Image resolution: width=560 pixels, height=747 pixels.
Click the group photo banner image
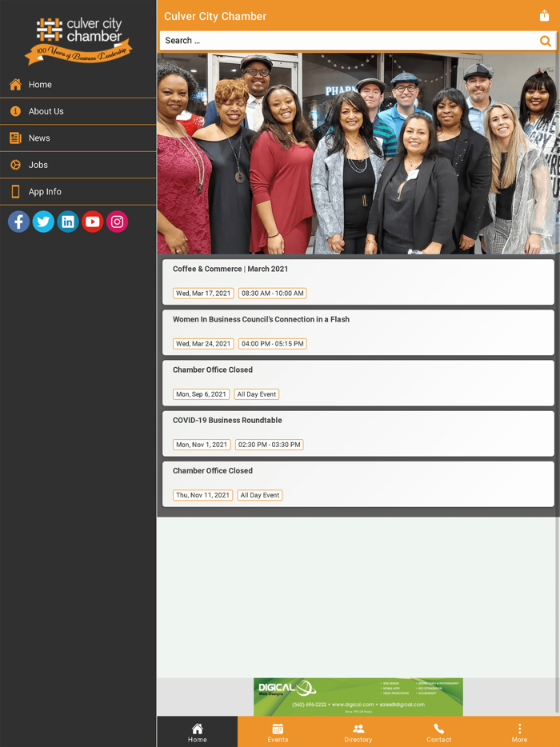pos(358,154)
